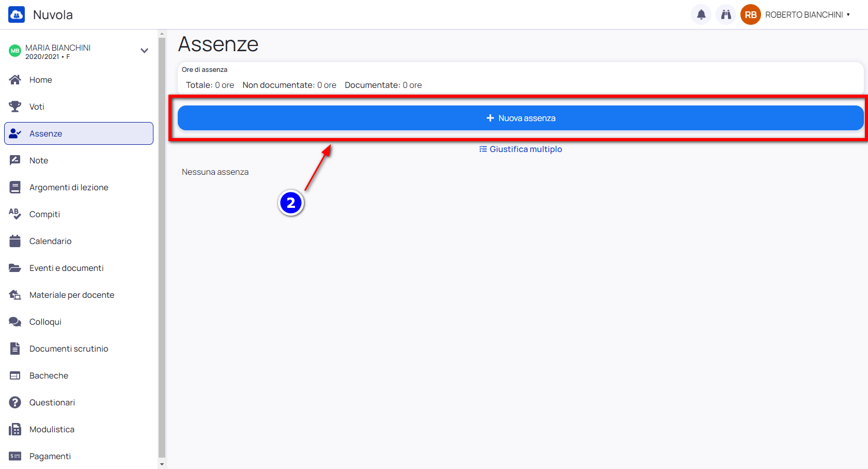
Task: Open the Roberto Bianchini user dropdown
Action: tap(808, 14)
